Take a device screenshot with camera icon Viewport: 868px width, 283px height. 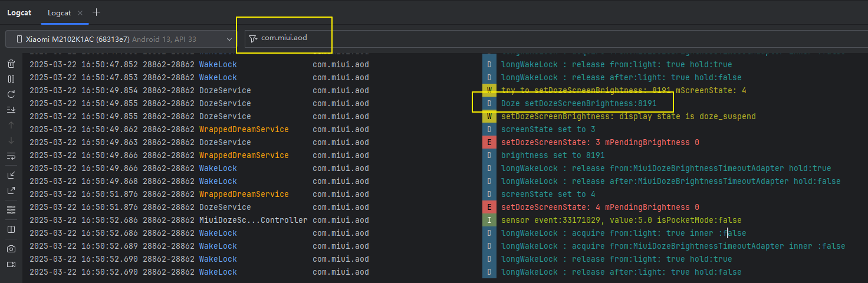(x=11, y=249)
